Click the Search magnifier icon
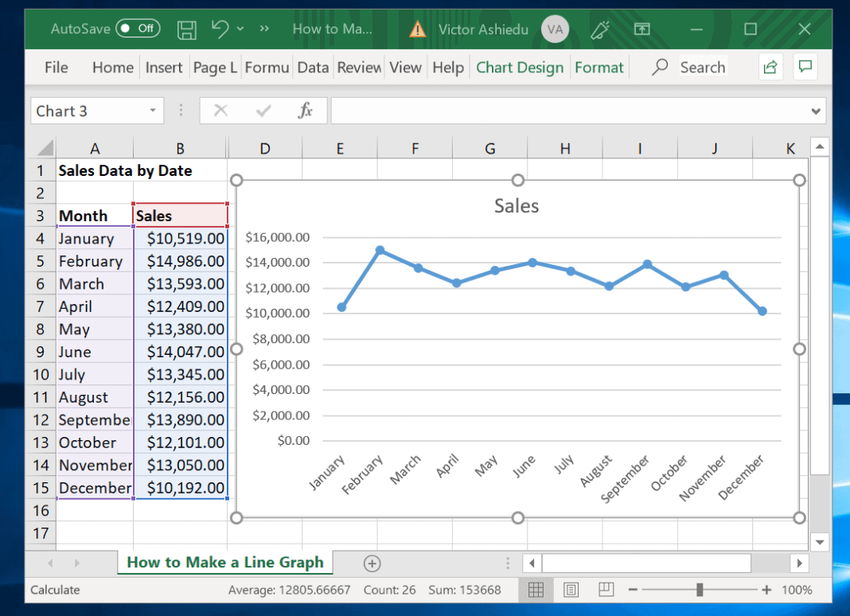The image size is (850, 616). (660, 67)
